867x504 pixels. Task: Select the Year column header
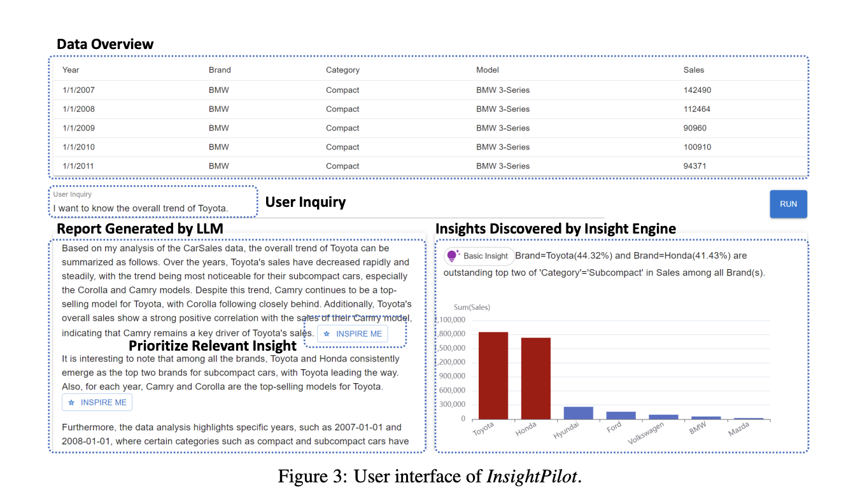[x=70, y=70]
